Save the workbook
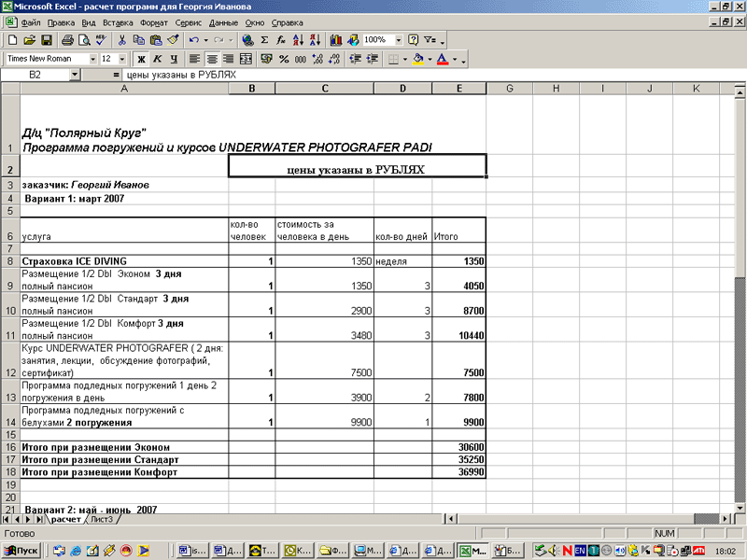This screenshot has width=747, height=560. click(x=46, y=40)
